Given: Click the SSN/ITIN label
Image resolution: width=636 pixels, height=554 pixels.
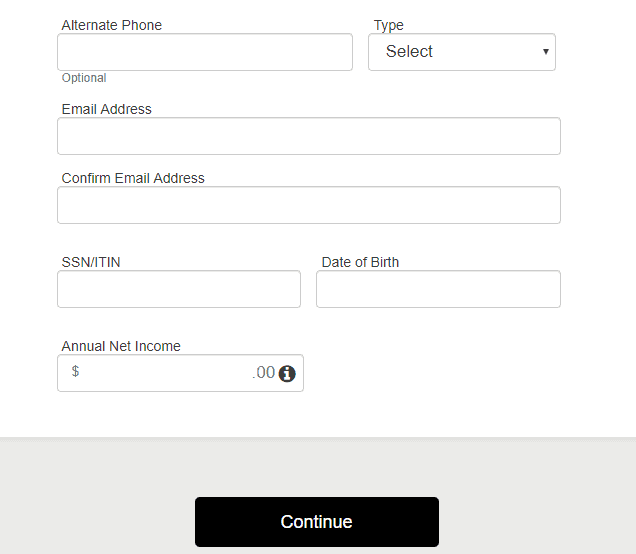Looking at the screenshot, I should (x=91, y=262).
